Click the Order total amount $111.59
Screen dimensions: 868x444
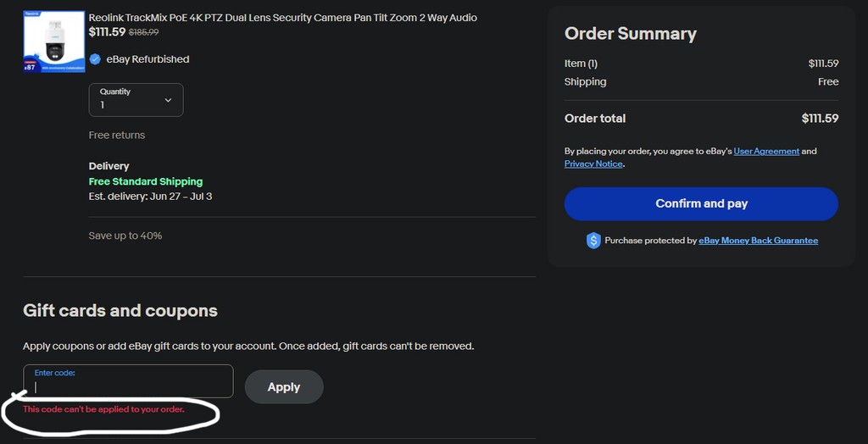click(x=820, y=119)
